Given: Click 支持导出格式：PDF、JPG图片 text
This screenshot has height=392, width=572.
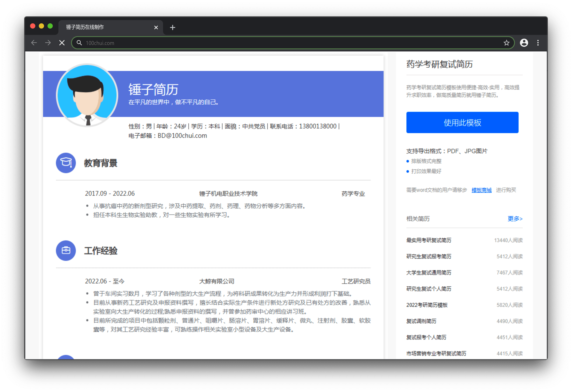Looking at the screenshot, I should pyautogui.click(x=447, y=151).
